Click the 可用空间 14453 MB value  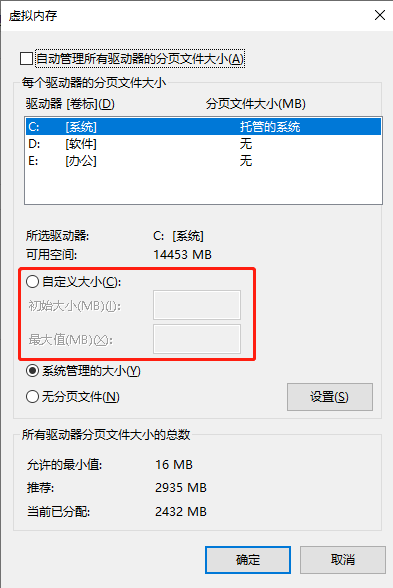tap(183, 255)
